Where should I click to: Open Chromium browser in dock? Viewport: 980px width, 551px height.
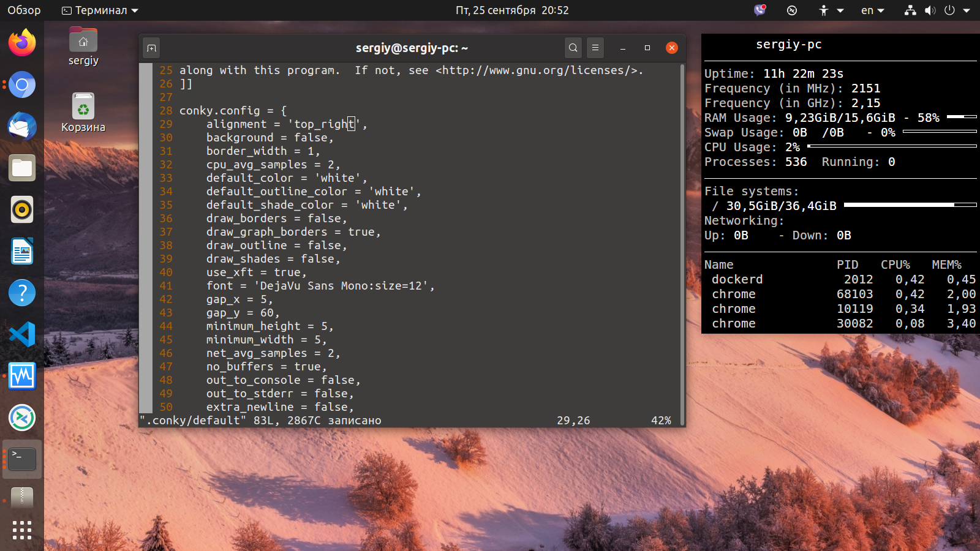(x=22, y=84)
